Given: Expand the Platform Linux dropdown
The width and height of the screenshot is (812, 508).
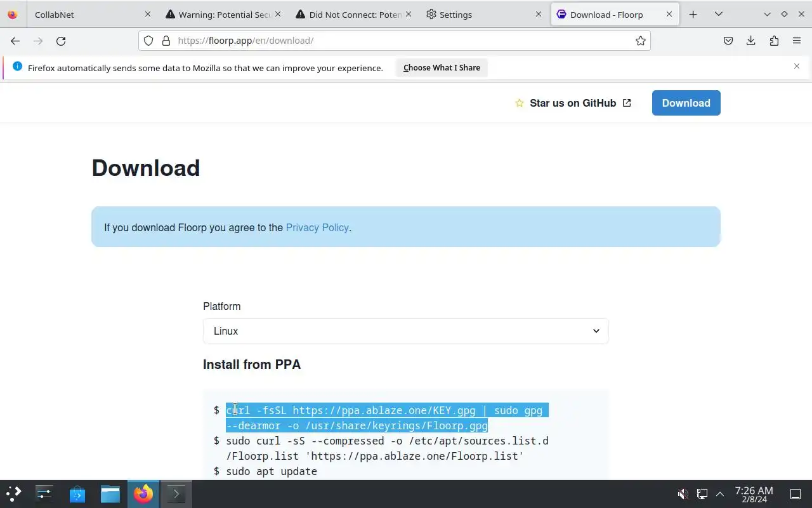Looking at the screenshot, I should click(x=406, y=331).
